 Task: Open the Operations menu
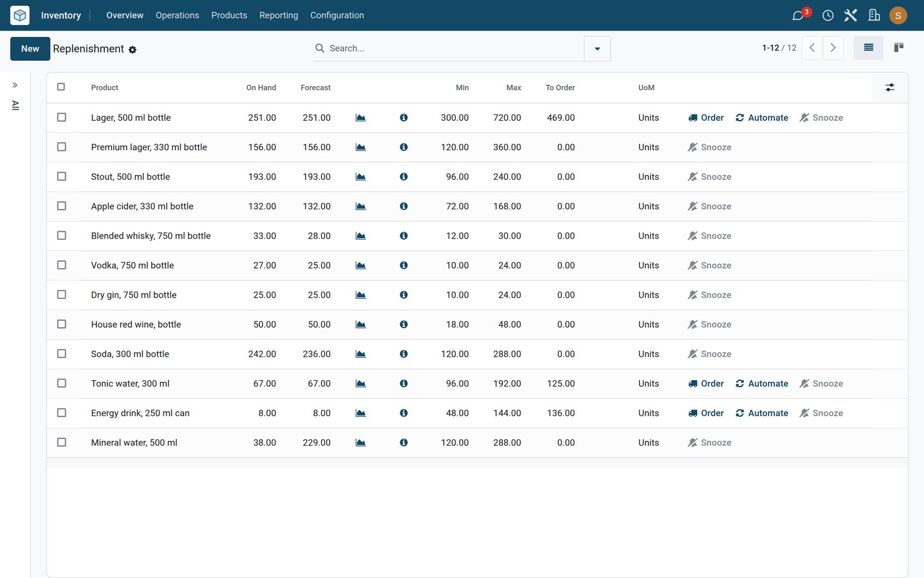(177, 16)
